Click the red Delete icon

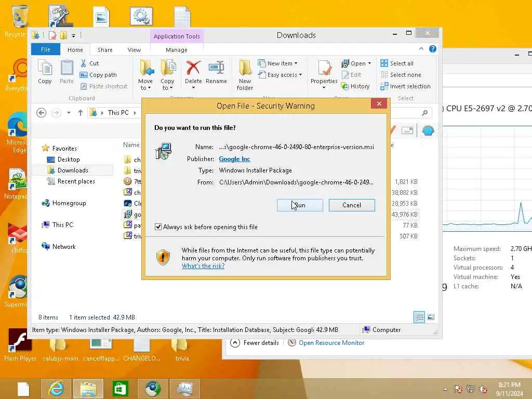tap(193, 68)
